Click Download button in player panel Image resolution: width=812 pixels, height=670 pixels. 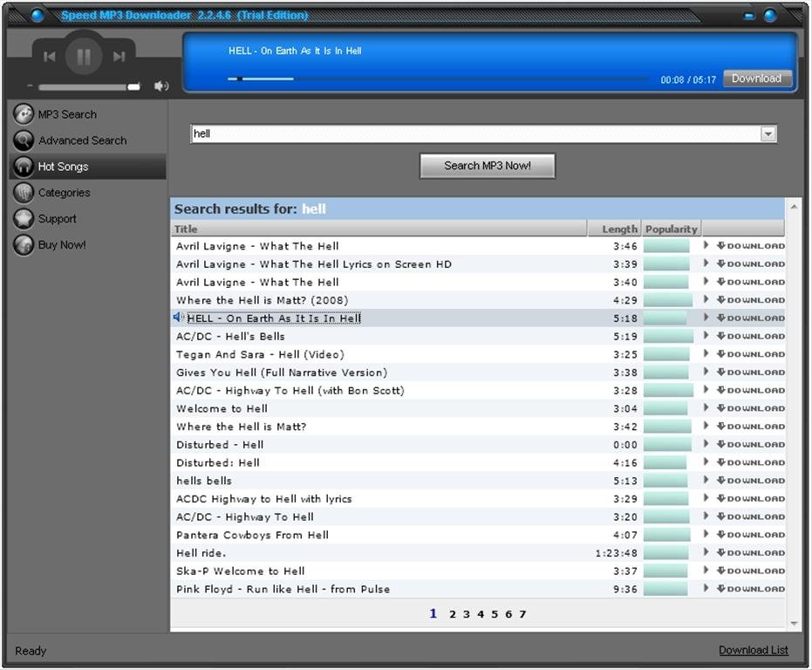[x=756, y=79]
